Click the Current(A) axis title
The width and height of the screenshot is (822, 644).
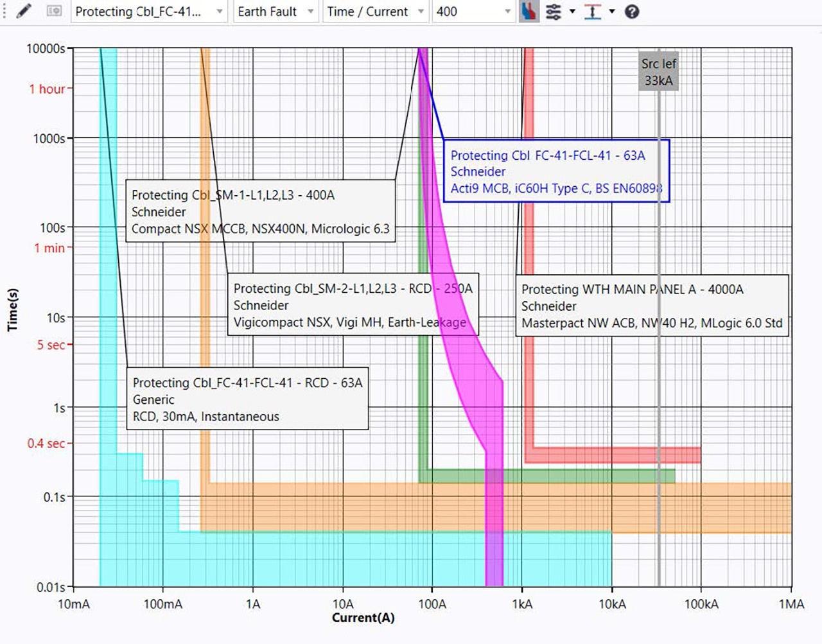[363, 618]
